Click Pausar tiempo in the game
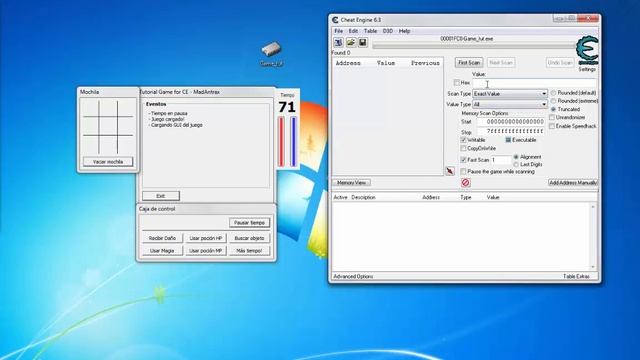This screenshot has height=360, width=640. [x=249, y=223]
